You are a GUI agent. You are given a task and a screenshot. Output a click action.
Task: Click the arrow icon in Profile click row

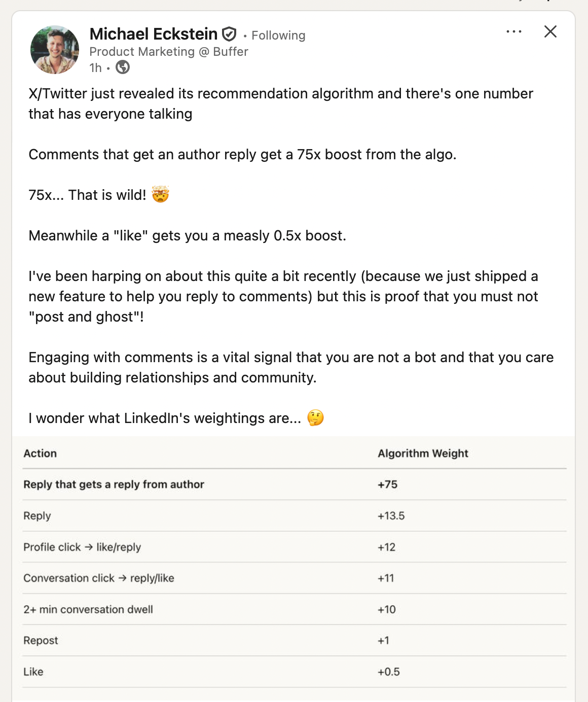click(88, 547)
